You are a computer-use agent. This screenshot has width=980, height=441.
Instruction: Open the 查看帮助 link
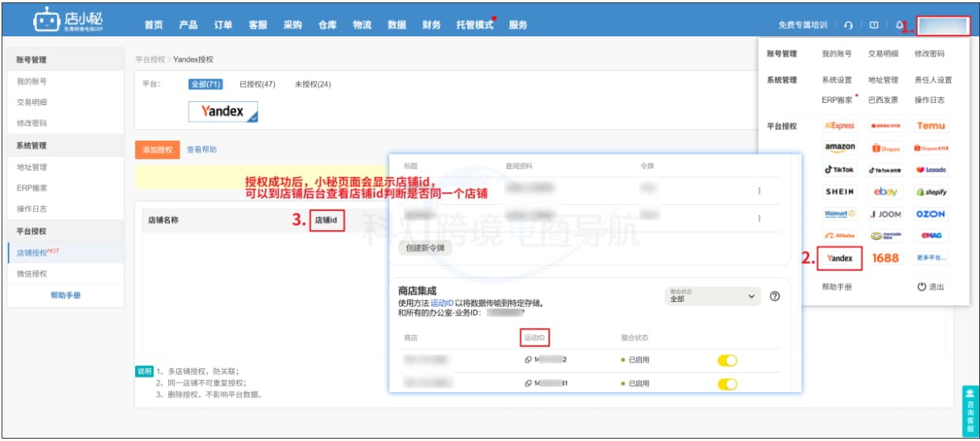tap(202, 149)
